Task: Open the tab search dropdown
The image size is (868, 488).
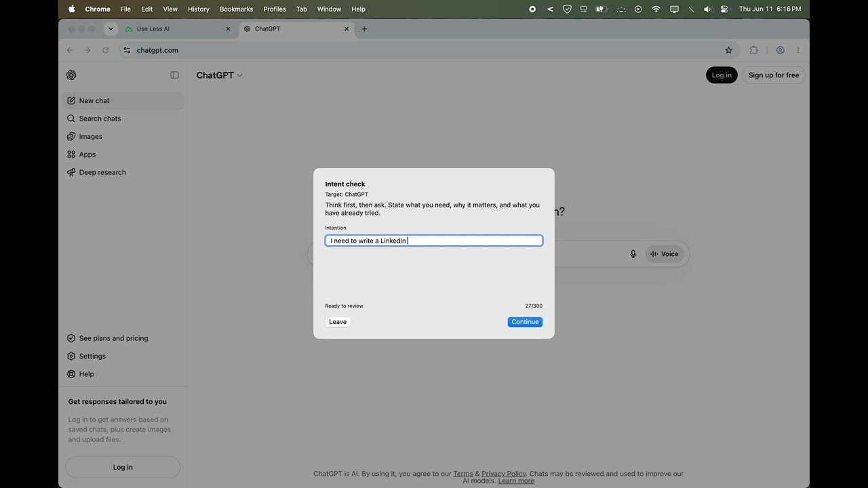Action: [x=111, y=29]
